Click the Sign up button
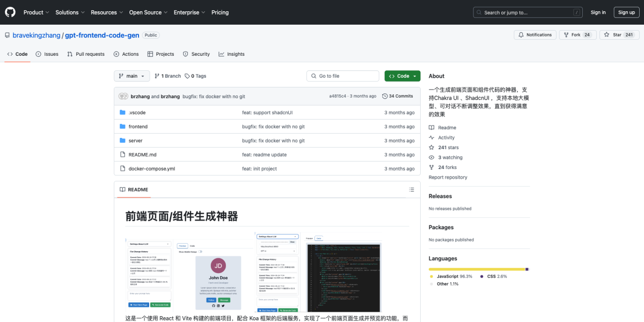Viewport: 644px width, 322px height. [626, 12]
